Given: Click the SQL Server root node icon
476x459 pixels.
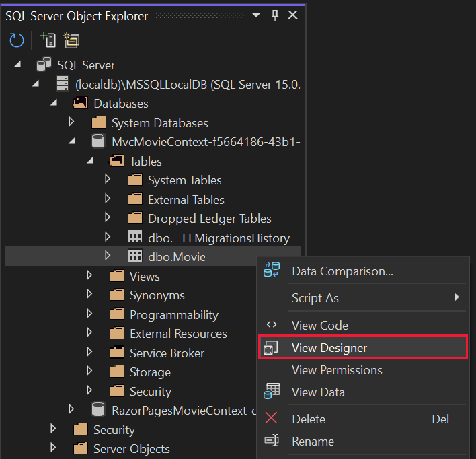Looking at the screenshot, I should pyautogui.click(x=44, y=65).
